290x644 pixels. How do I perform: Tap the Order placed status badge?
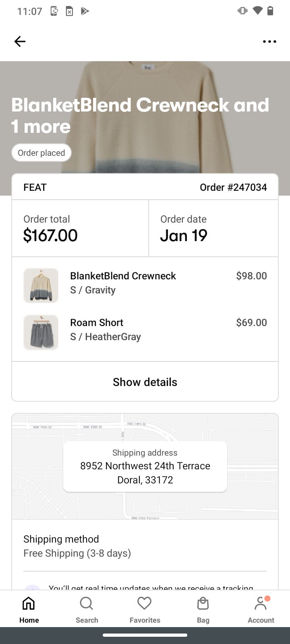pyautogui.click(x=41, y=153)
